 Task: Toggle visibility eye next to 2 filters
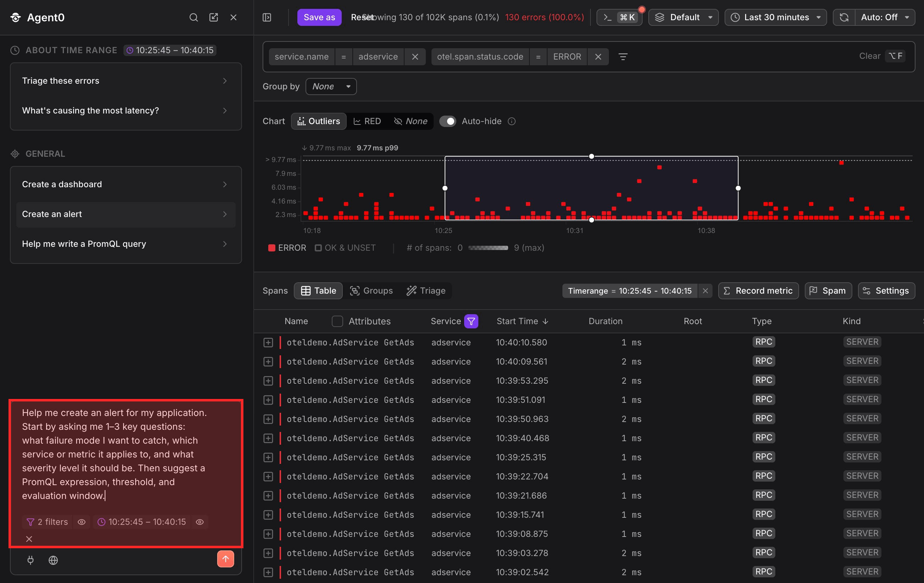pos(82,522)
